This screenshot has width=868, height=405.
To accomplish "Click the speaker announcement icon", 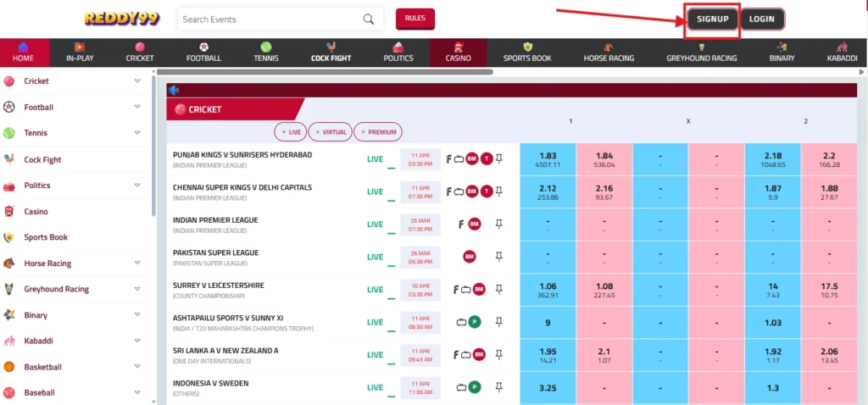I will 174,90.
